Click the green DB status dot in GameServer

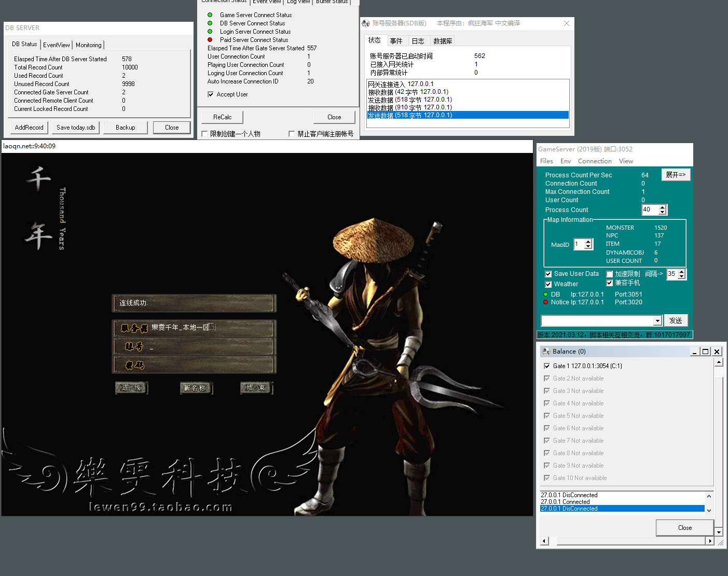pos(546,294)
